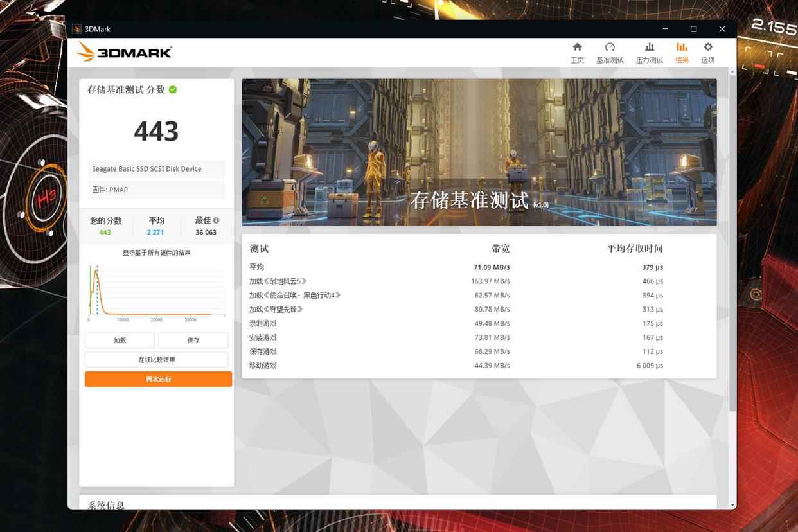Click the 带宽 bandwidth column header

[x=501, y=249]
